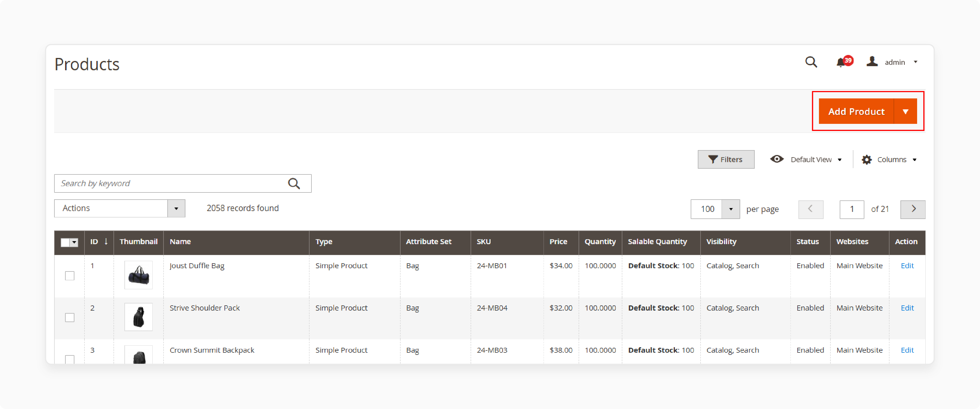Click the Filters funnel icon
The height and width of the screenshot is (409, 980).
point(713,159)
